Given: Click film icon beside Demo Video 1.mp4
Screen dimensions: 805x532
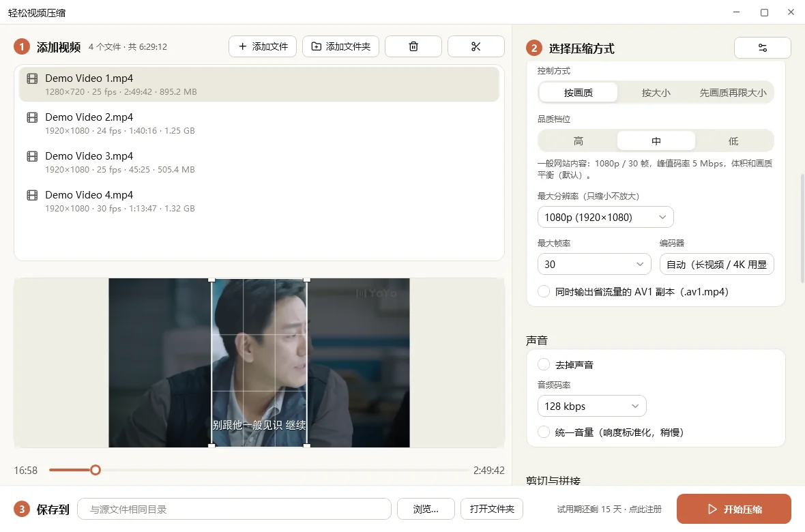Looking at the screenshot, I should click(x=32, y=78).
